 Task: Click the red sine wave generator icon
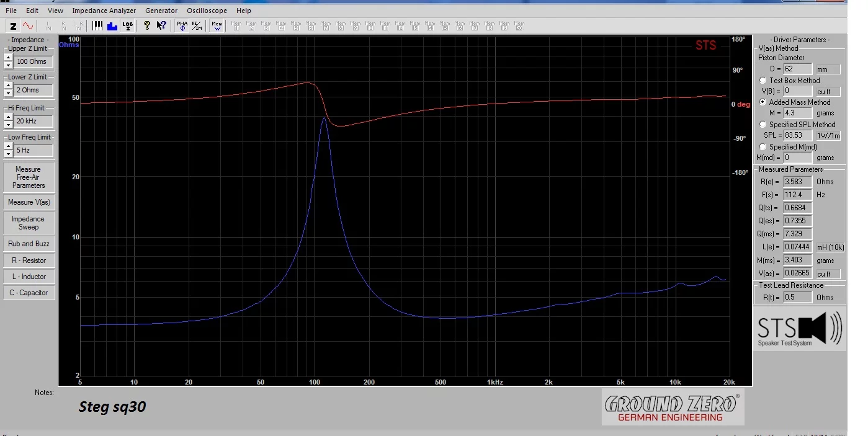(29, 26)
